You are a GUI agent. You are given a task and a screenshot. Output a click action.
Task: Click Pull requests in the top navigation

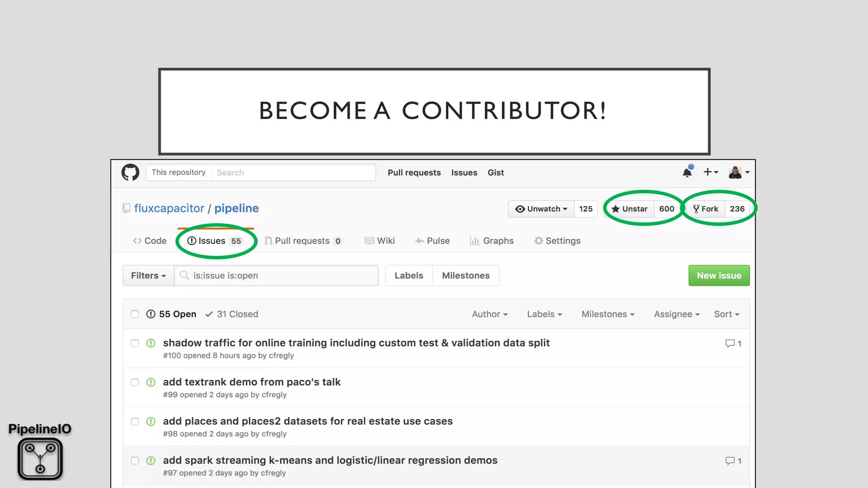(x=414, y=172)
